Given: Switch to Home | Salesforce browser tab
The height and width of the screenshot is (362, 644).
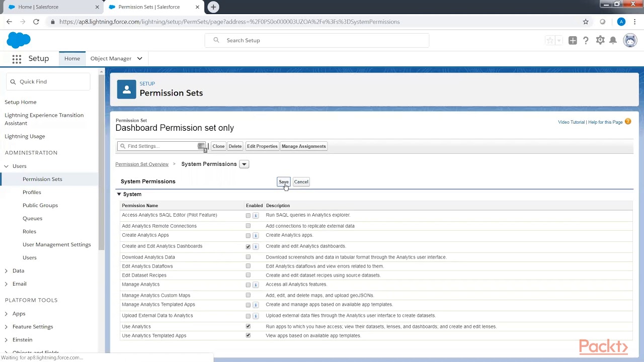Looking at the screenshot, I should [52, 7].
